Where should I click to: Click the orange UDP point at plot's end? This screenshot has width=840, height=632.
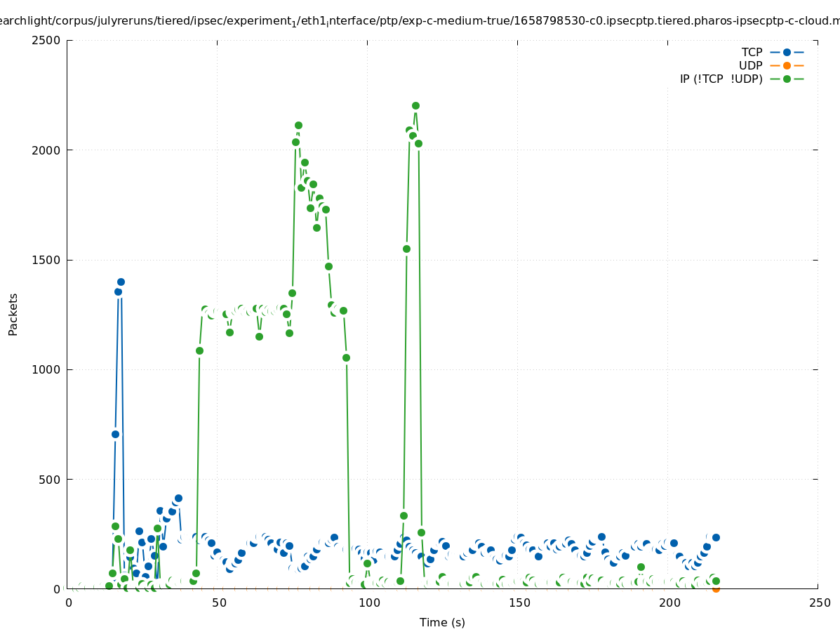pyautogui.click(x=716, y=588)
